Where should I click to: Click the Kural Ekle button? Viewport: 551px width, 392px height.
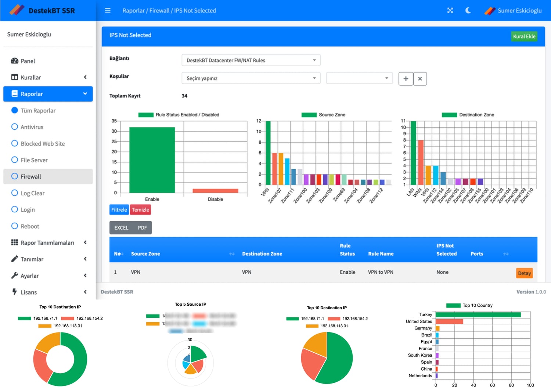(524, 36)
